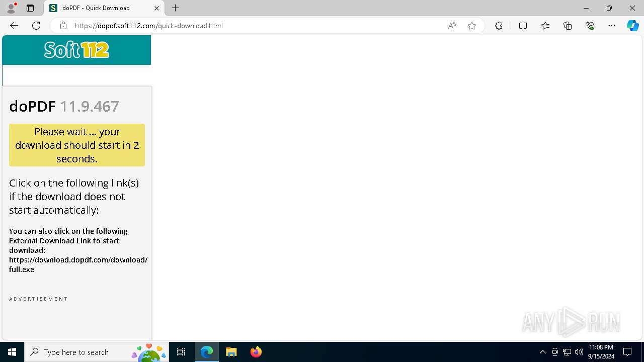This screenshot has height=362, width=644.
Task: Open the browser profile icon
Action: [11, 8]
